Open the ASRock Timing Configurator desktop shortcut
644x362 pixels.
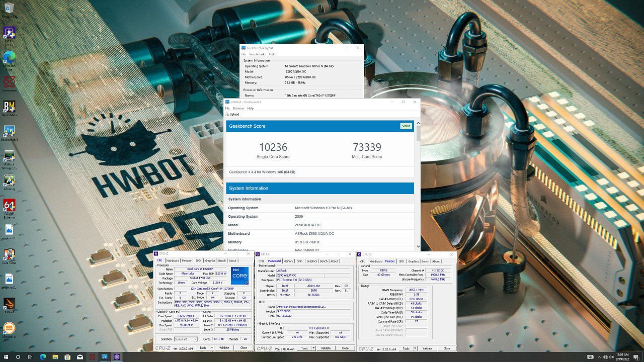(x=9, y=160)
